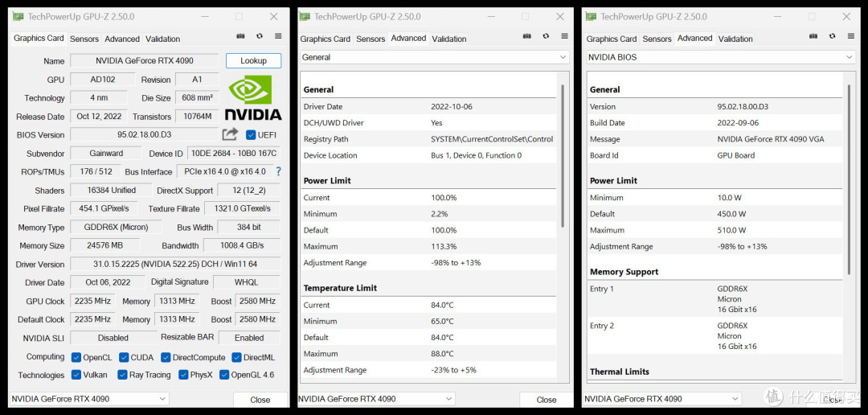
Task: Open Validation tab in left window
Action: coord(162,39)
